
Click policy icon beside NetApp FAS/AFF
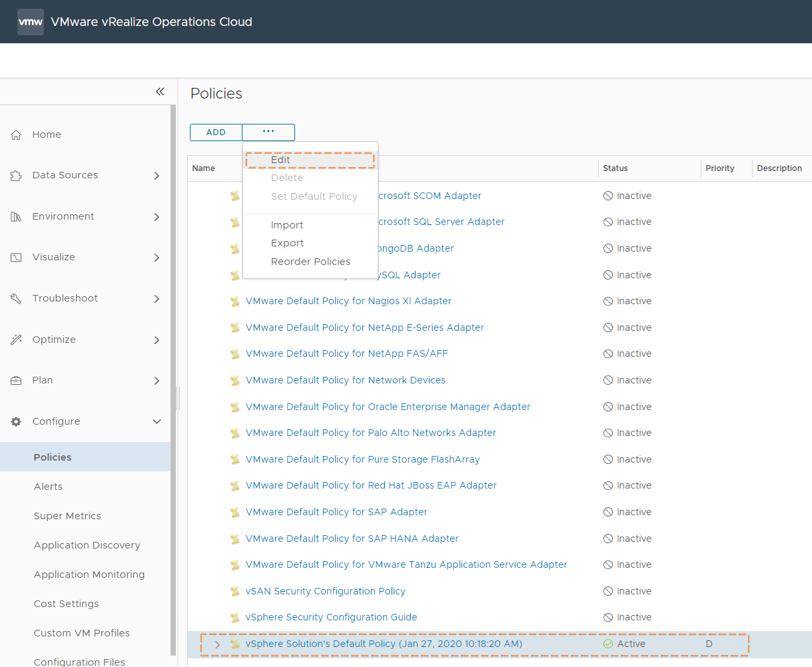235,354
